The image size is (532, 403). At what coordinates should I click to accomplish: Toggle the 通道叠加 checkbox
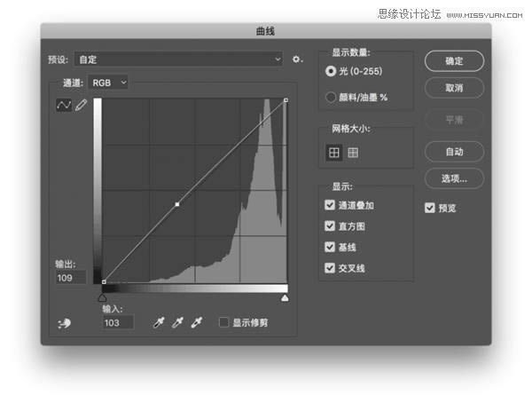(330, 205)
